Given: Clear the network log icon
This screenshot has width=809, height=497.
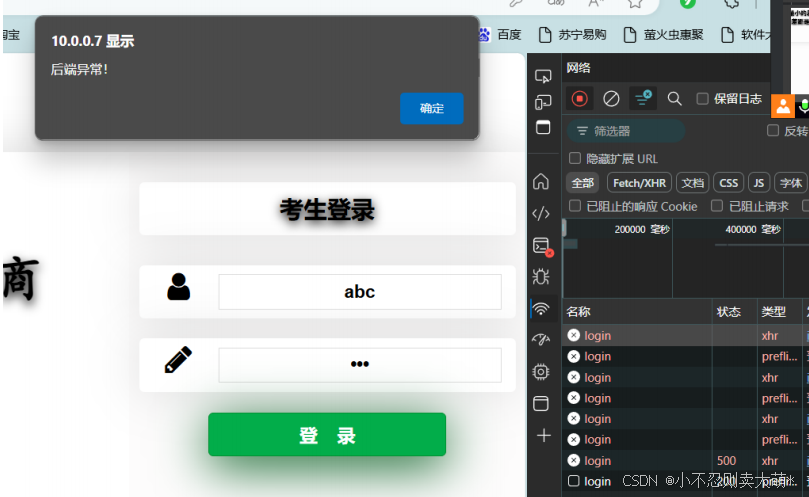Looking at the screenshot, I should (x=611, y=99).
